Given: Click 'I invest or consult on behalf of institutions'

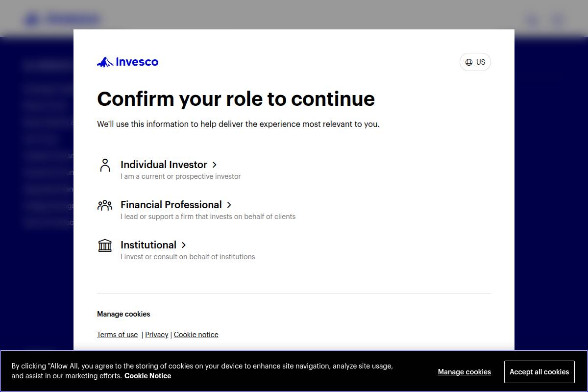Looking at the screenshot, I should coord(188,257).
